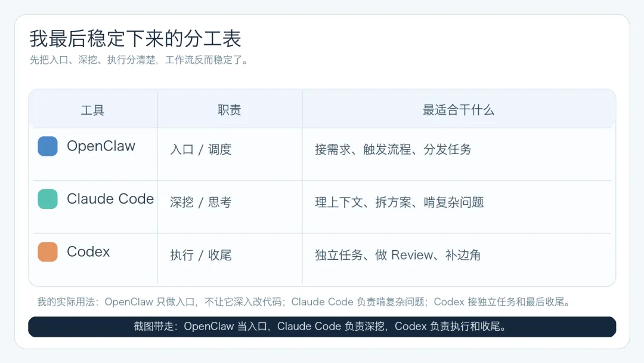
Task: Click the subtitle starting 先把入口、深挖
Action: coord(140,60)
